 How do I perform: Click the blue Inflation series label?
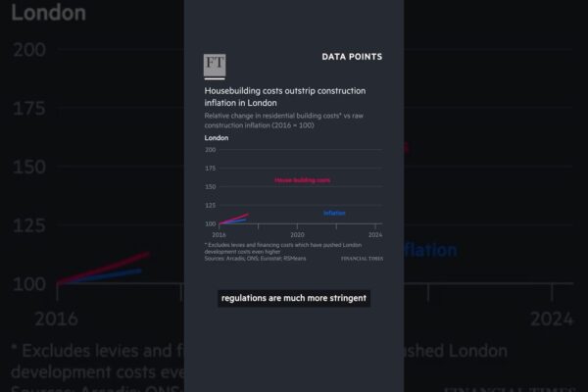pos(334,213)
